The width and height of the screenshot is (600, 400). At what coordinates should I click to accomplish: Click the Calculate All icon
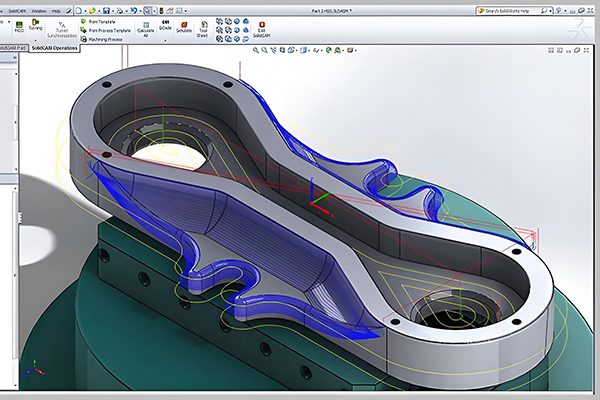tap(145, 29)
